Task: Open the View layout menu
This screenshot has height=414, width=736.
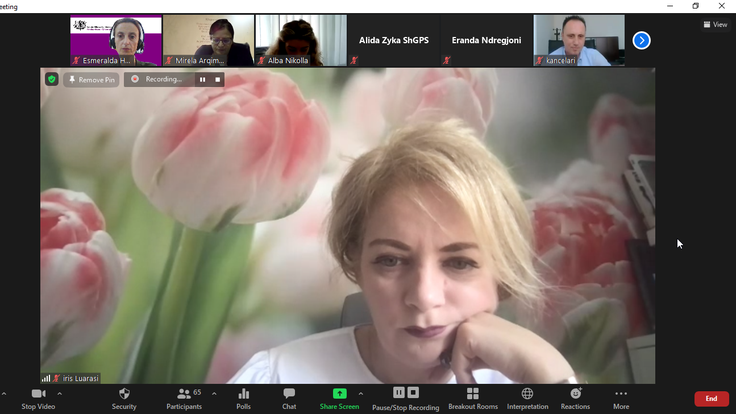Action: point(715,25)
